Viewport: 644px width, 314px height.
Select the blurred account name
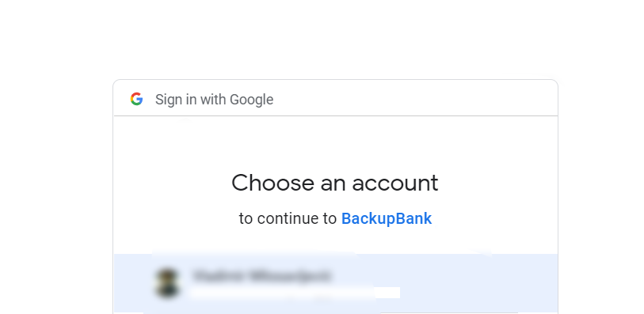click(261, 276)
